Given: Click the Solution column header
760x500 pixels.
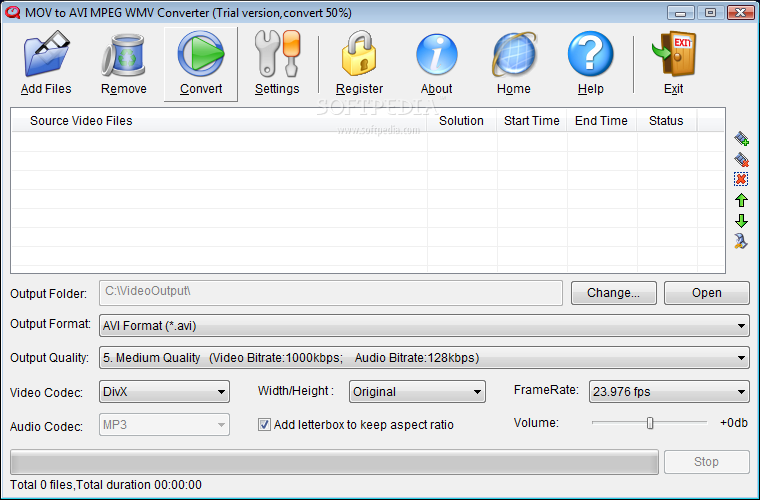Looking at the screenshot, I should point(461,121).
